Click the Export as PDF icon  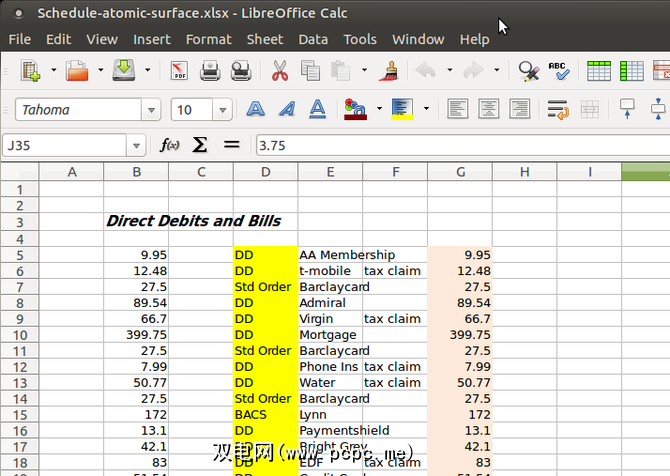pyautogui.click(x=180, y=71)
